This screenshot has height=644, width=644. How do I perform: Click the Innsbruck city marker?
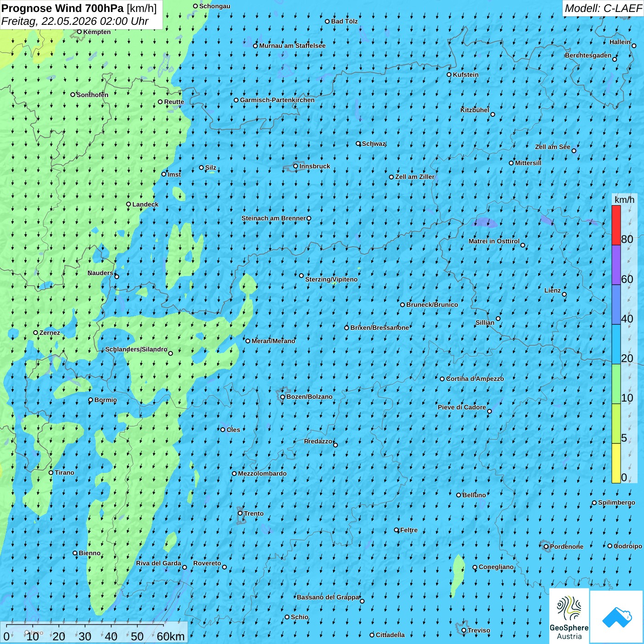[296, 167]
